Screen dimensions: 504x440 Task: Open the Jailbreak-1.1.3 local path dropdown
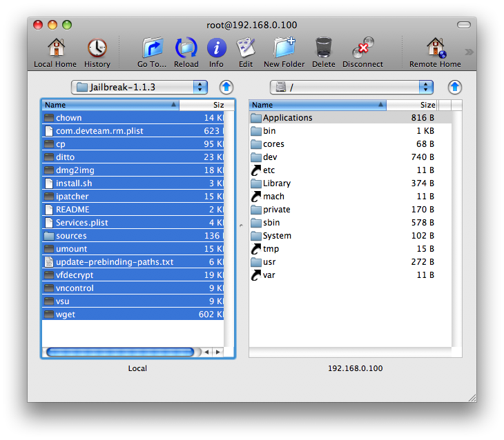[139, 87]
